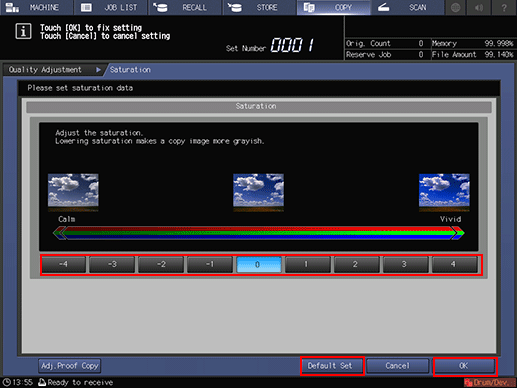This screenshot has width=517, height=388.
Task: Open the MACHINE tab
Action: click(37, 7)
